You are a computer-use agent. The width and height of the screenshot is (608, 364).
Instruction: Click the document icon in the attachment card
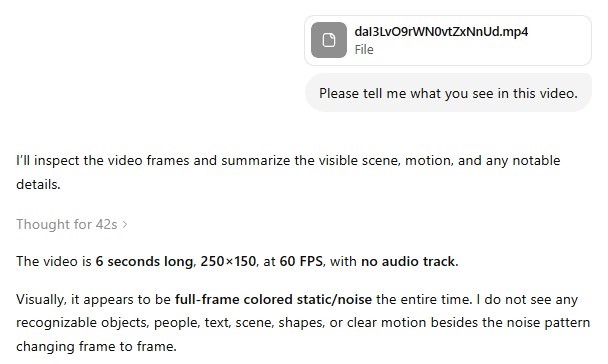[x=329, y=40]
